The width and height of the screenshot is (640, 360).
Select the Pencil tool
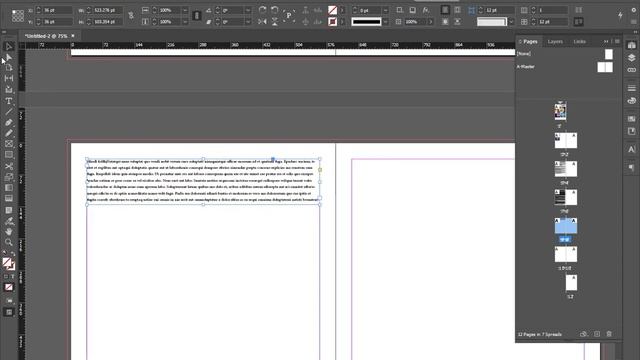tap(9, 133)
